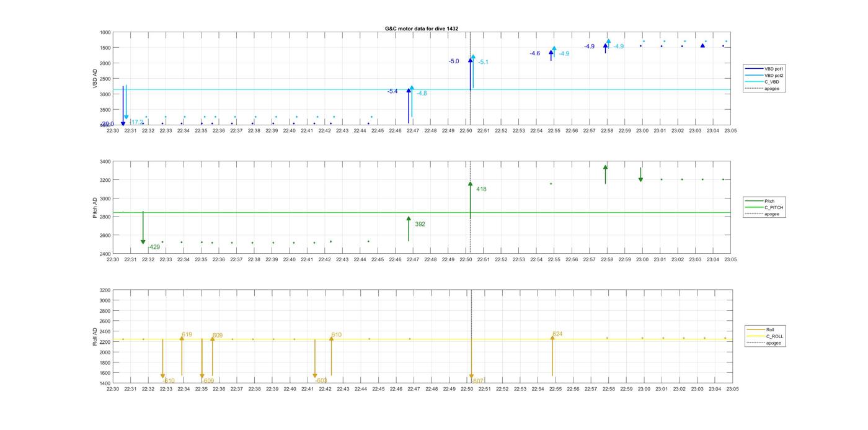Click the 'VBD AD' y-axis label
This screenshot has width=868, height=430.
coord(95,78)
